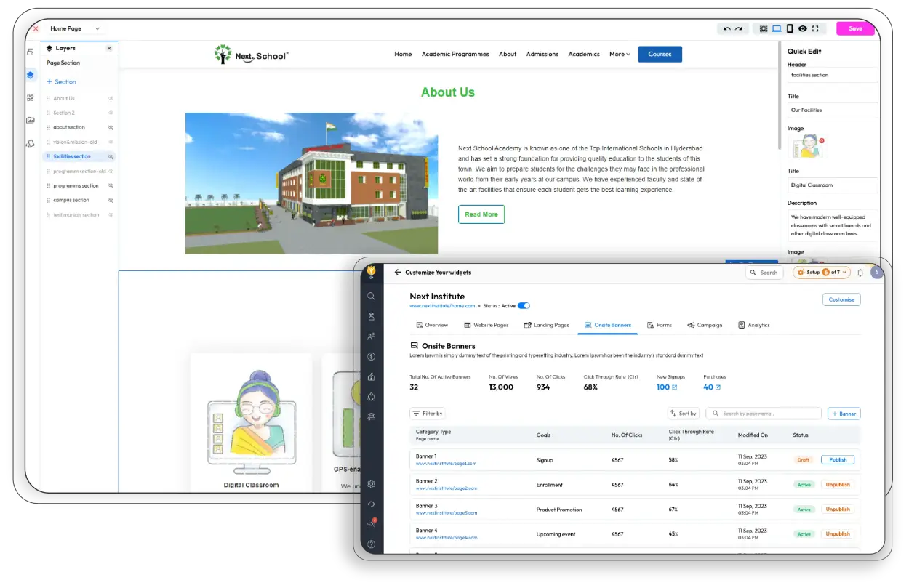Switch to the Website Pages tab

coord(486,325)
